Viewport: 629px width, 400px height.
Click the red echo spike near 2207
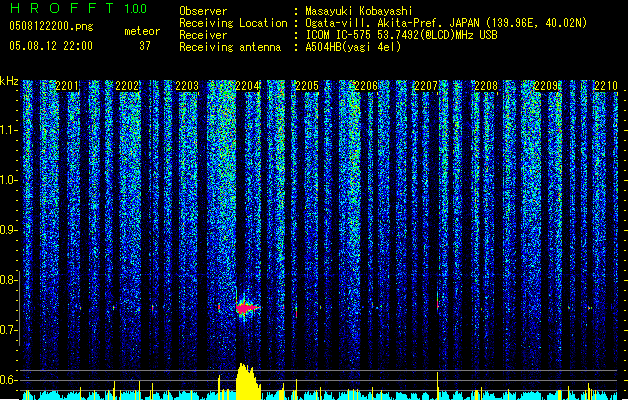(x=437, y=302)
